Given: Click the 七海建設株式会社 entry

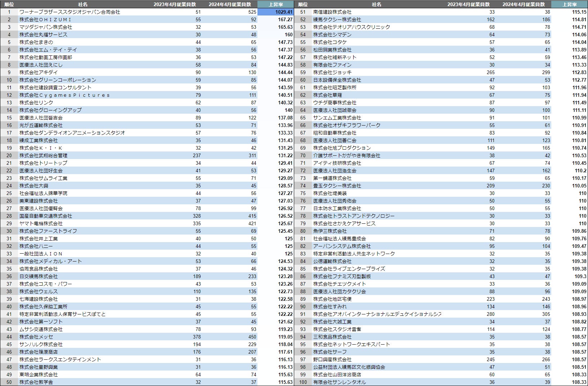Looking at the screenshot, I should coord(39,299).
